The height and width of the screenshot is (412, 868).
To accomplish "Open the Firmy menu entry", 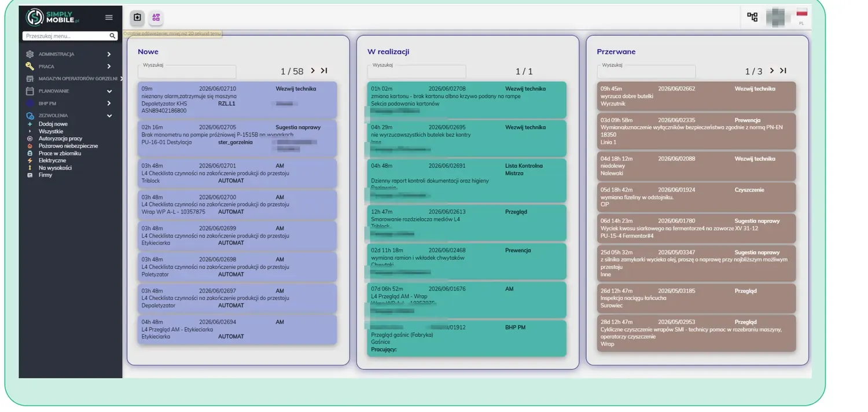I will click(45, 175).
